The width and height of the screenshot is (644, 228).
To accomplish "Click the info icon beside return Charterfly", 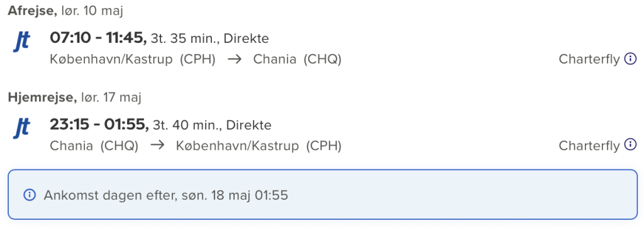I will coord(630,144).
